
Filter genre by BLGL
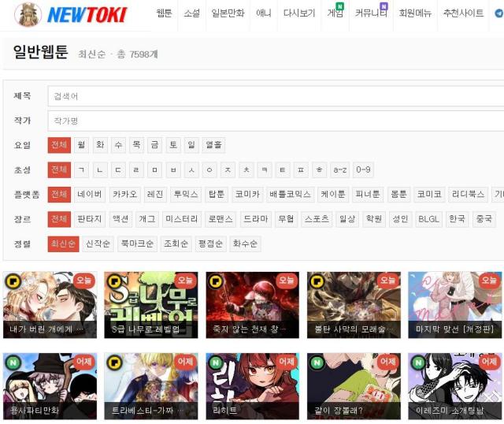tap(428, 219)
